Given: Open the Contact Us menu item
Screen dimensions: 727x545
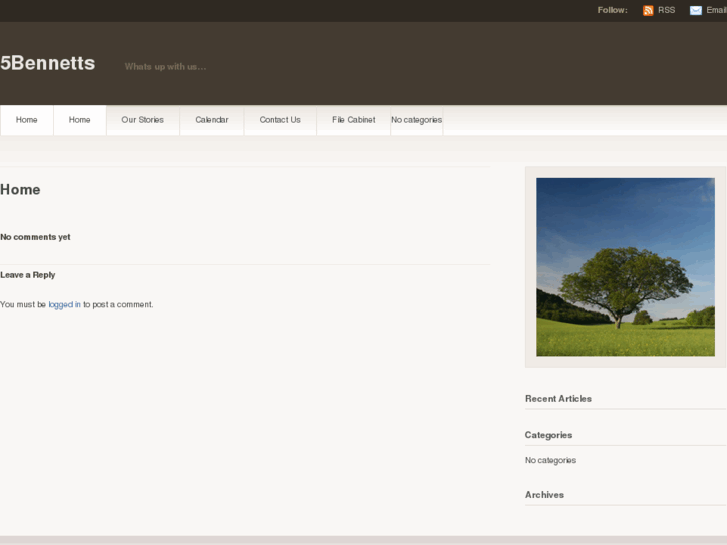Looking at the screenshot, I should pyautogui.click(x=280, y=120).
